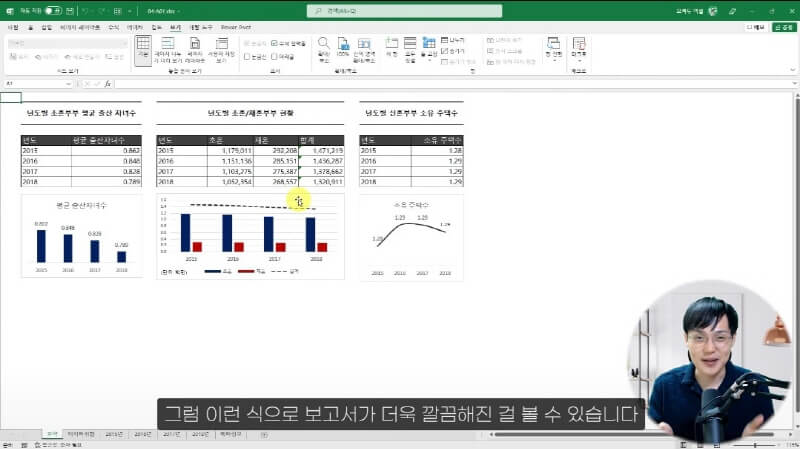This screenshot has height=449, width=800.
Task: Select cell with value 0.862
Action: [106, 151]
